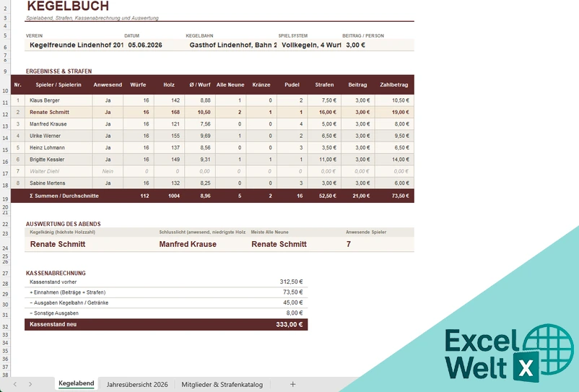
Task: Select the Kegelabend sheet tab
Action: pyautogui.click(x=76, y=383)
